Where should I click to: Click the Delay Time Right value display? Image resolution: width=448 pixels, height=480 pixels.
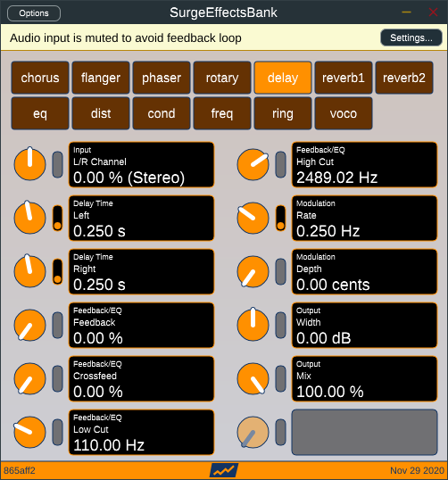(141, 271)
